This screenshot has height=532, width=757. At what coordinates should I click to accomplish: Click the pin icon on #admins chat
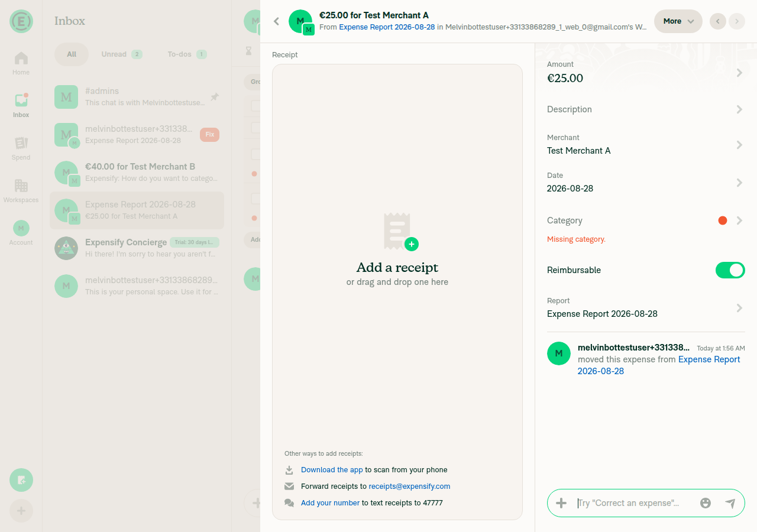click(x=215, y=97)
